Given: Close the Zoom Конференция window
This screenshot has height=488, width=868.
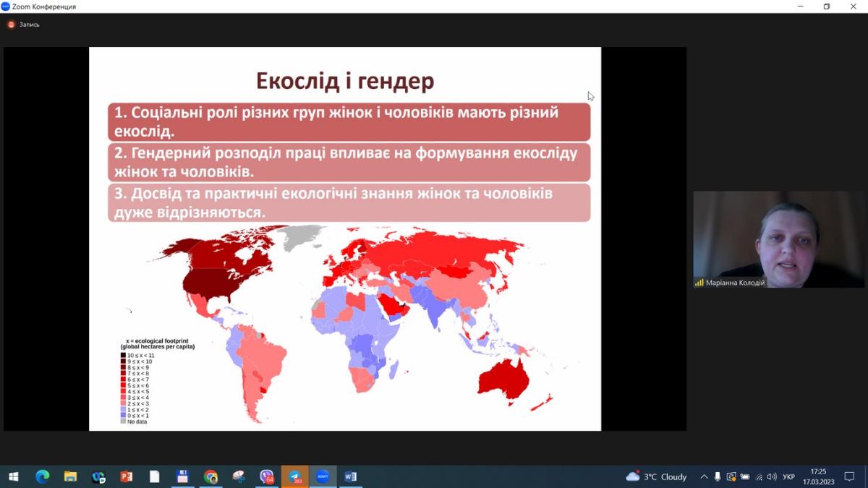Looking at the screenshot, I should tap(854, 7).
